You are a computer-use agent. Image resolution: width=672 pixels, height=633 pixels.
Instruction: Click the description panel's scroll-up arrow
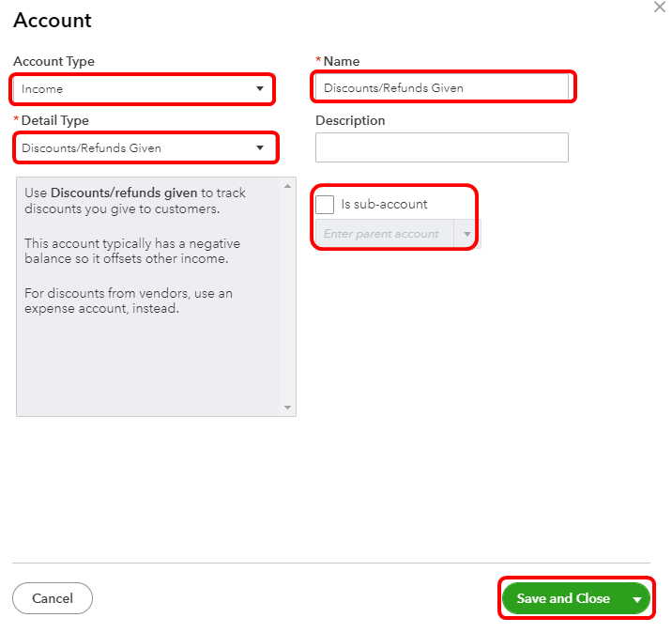pos(287,186)
